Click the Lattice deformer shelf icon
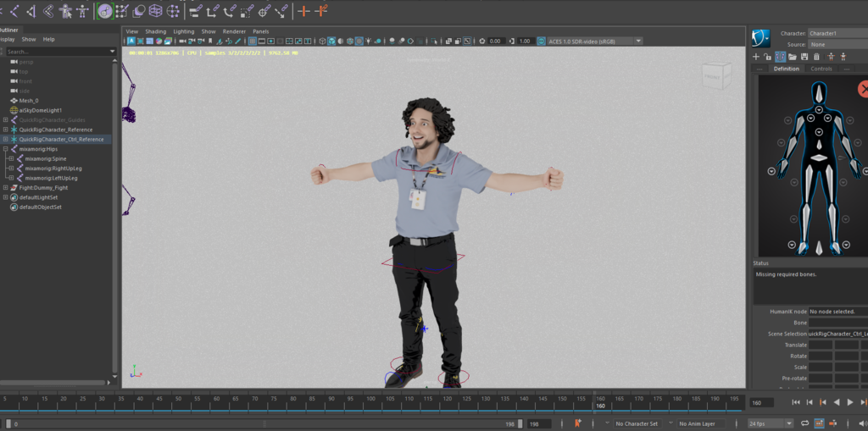This screenshot has height=431, width=868. pos(156,10)
